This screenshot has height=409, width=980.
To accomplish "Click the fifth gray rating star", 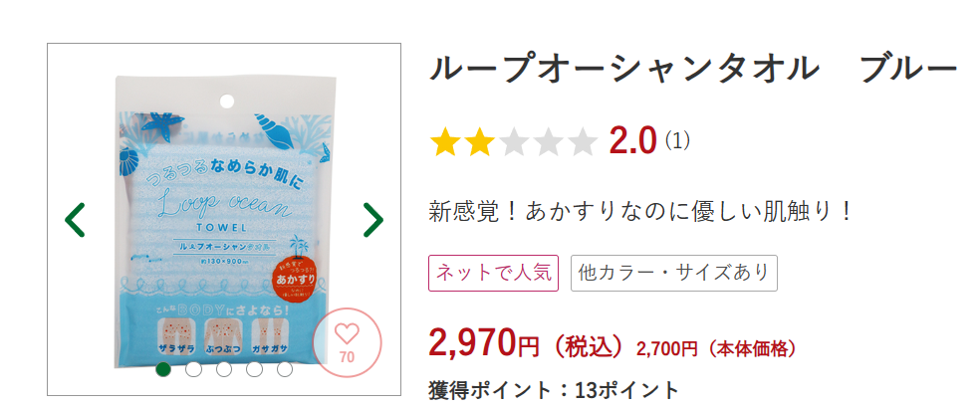I will click(584, 141).
